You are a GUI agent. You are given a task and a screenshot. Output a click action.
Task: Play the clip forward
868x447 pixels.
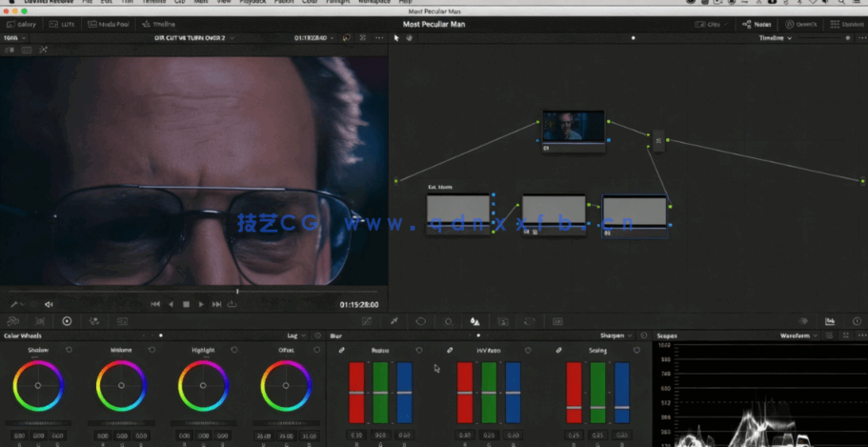201,304
